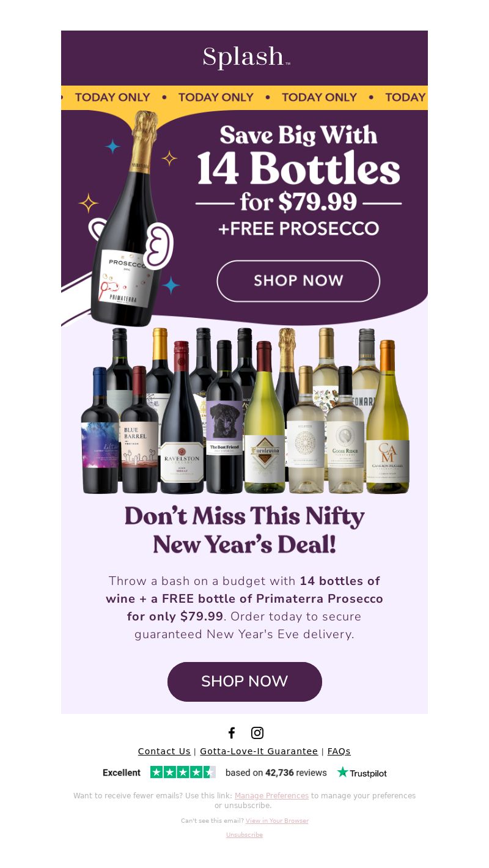Viewport: 489px width, 868px height.
Task: Click the Trustpilot star logo
Action: tap(362, 773)
